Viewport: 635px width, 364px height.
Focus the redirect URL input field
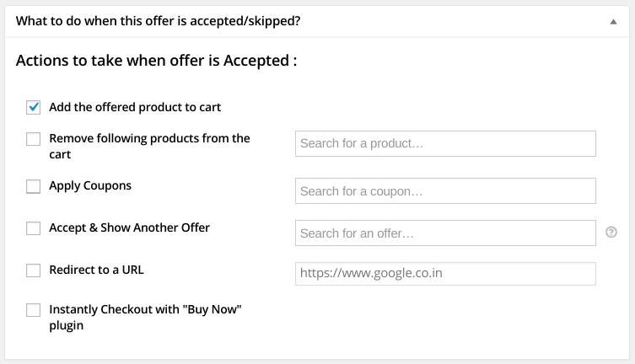click(x=445, y=274)
